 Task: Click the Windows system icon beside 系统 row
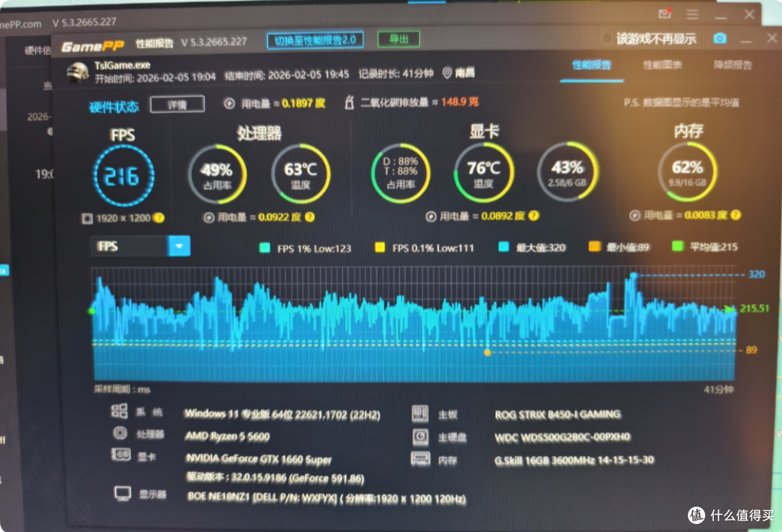(x=119, y=411)
